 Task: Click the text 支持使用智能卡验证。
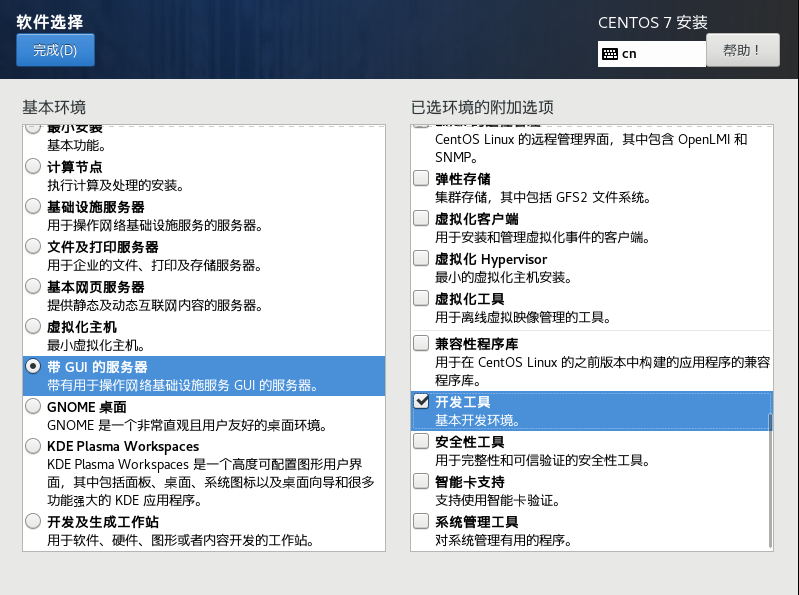497,501
